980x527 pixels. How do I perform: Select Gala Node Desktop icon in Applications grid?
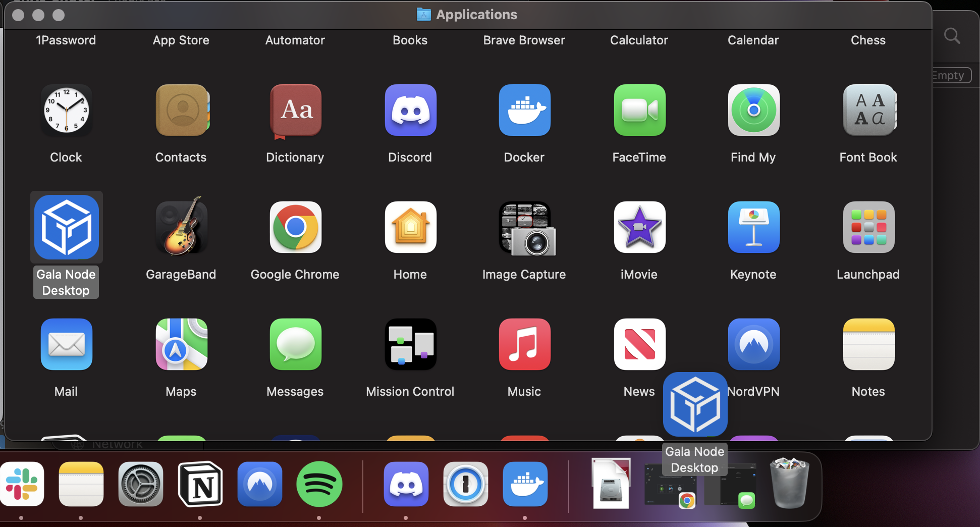[66, 227]
